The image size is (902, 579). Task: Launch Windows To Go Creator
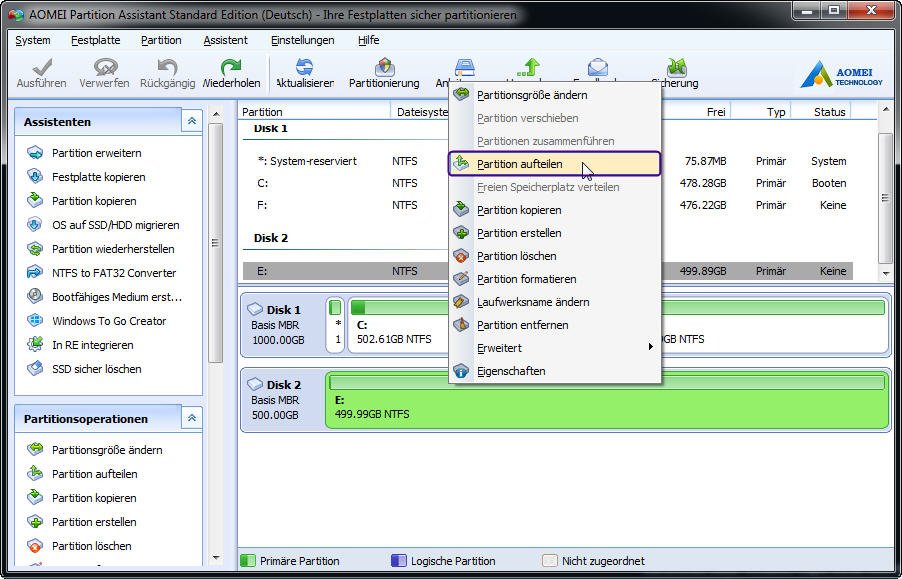pyautogui.click(x=96, y=321)
